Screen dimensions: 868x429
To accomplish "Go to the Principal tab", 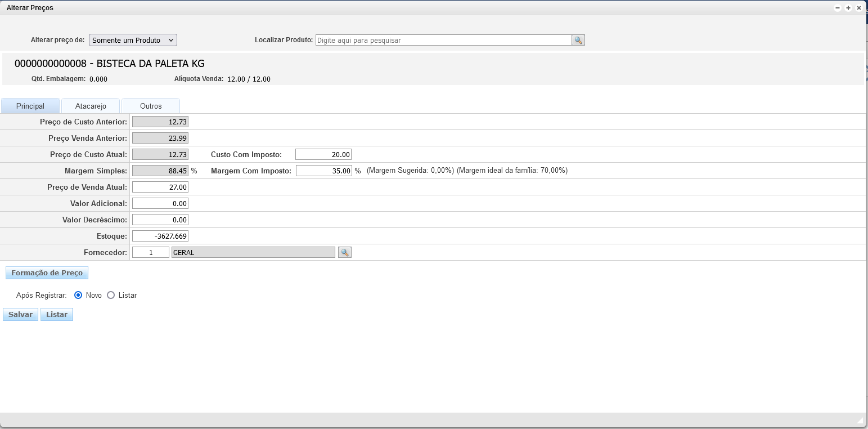I will coord(30,106).
